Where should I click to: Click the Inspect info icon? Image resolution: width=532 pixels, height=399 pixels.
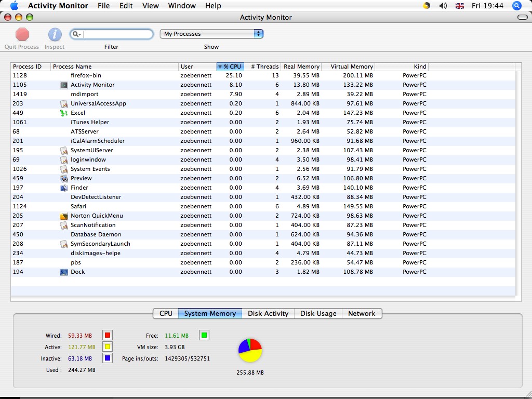pyautogui.click(x=55, y=34)
